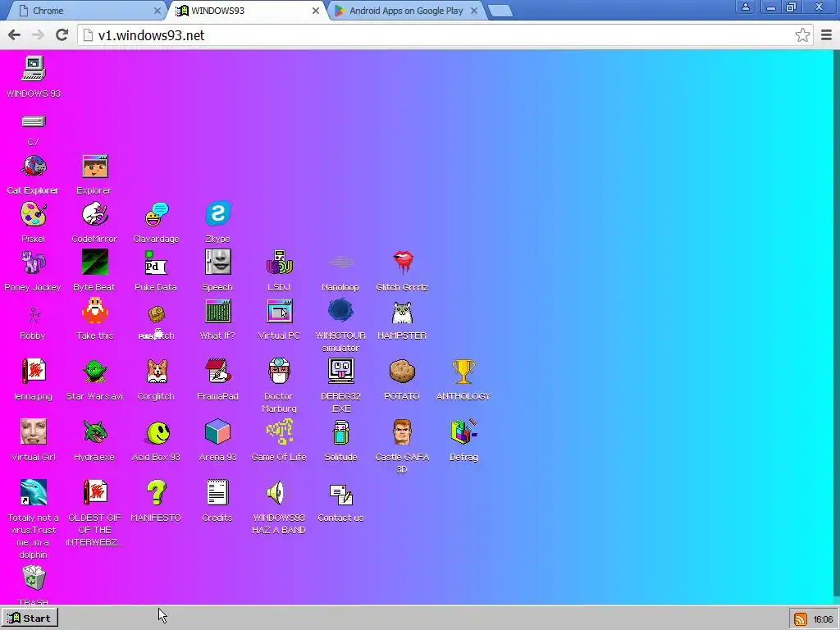This screenshot has width=840, height=630.
Task: Open the WINDOWS 93 computer icon
Action: [33, 69]
